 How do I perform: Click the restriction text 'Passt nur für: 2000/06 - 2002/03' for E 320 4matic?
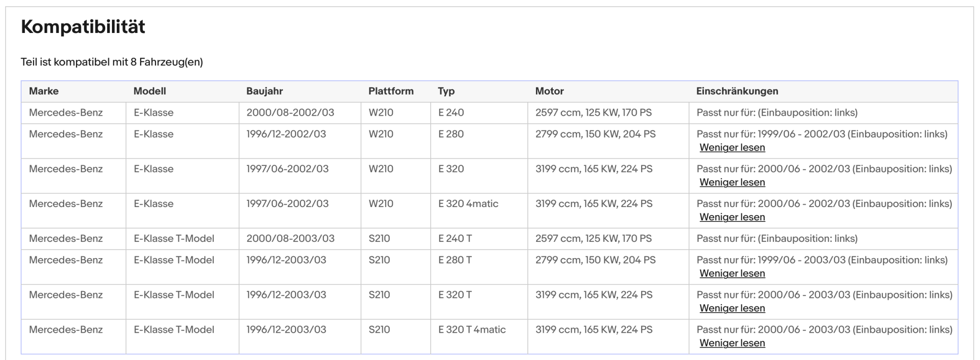824,204
